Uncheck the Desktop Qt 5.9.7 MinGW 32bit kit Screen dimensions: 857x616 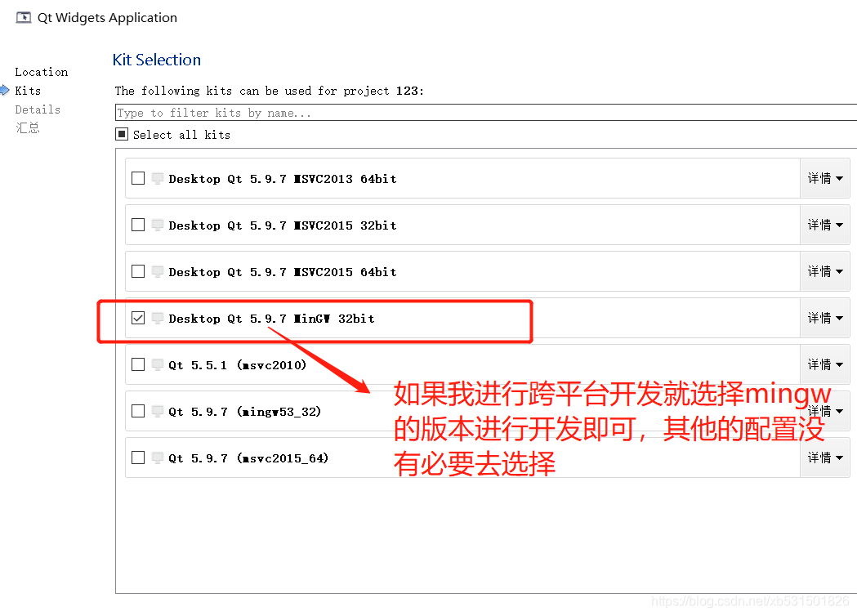[138, 318]
